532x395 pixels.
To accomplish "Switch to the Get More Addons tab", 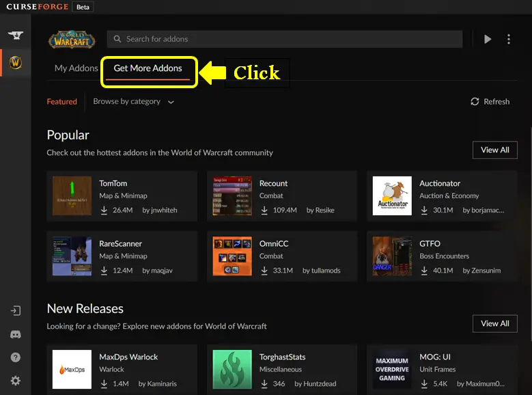I will coord(148,68).
